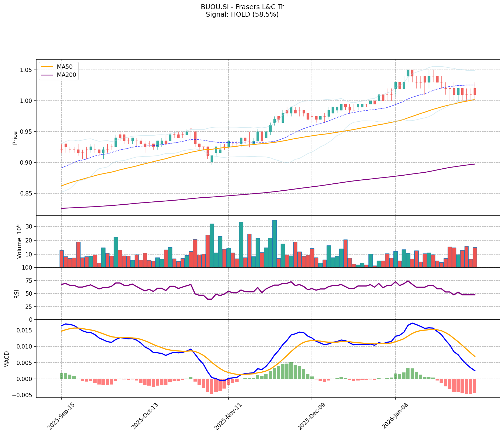
Task: Select the purple MA200 legend line swatch
Action: [x=47, y=75]
